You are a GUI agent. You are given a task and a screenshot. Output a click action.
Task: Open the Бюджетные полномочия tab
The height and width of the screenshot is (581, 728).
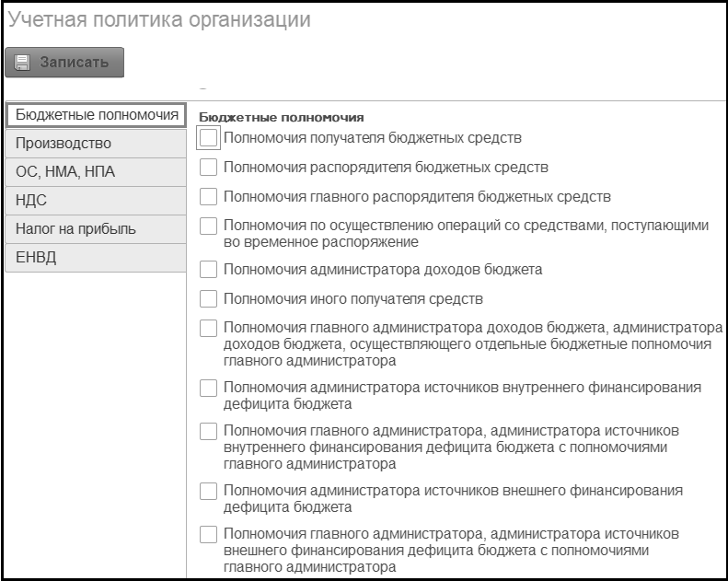tap(97, 115)
